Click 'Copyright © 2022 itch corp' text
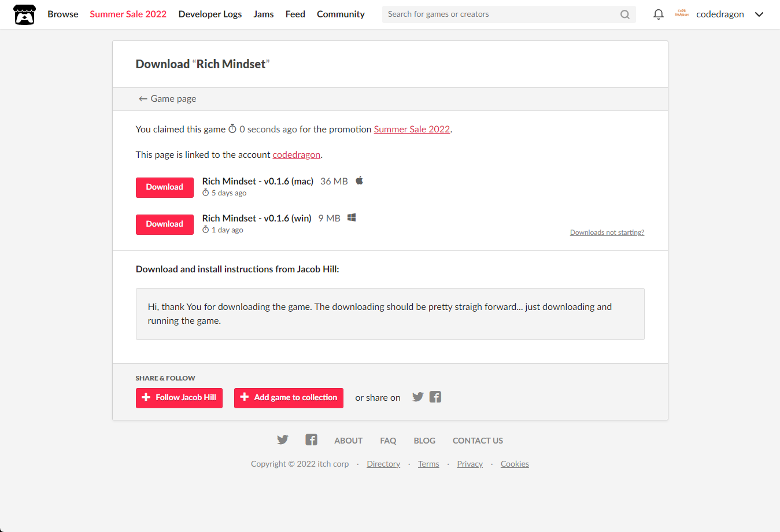This screenshot has height=532, width=780. [x=300, y=464]
